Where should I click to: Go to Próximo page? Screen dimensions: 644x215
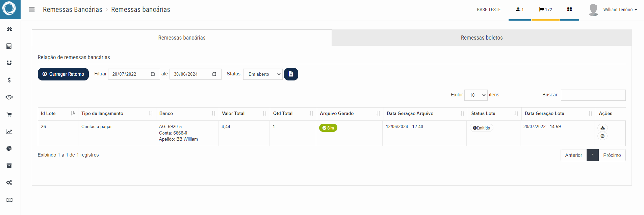pos(612,155)
